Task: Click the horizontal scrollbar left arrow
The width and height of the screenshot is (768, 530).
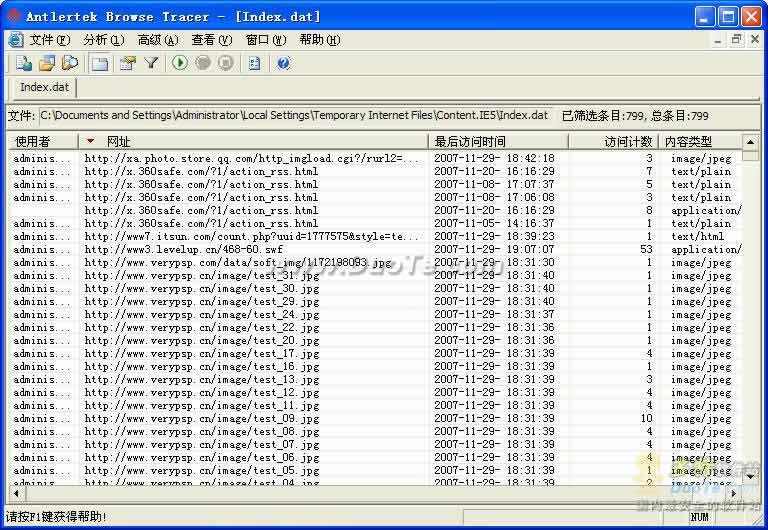Action: click(16, 493)
